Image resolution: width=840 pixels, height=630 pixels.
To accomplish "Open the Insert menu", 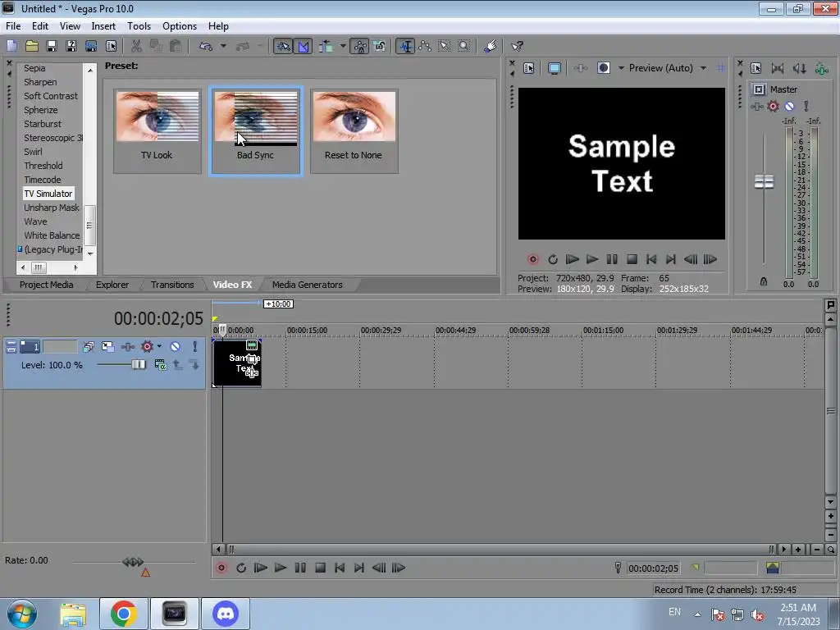I will 103,26.
